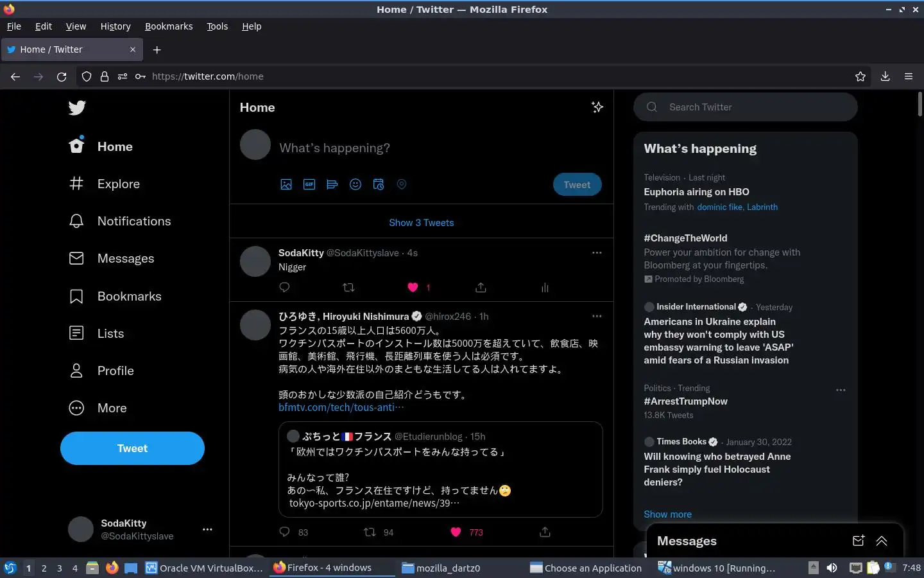Go to Explore in sidebar
This screenshot has height=578, width=924.
105,184
